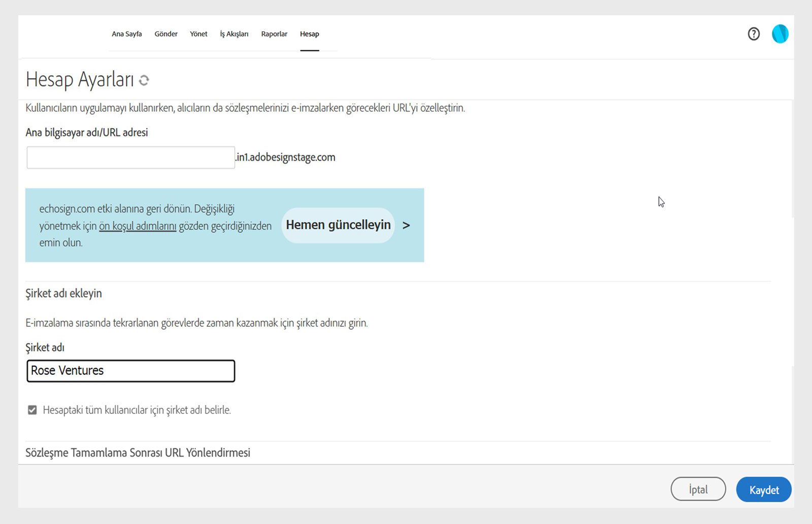Click the Rose Ventures company name field
812x524 pixels.
[x=130, y=370]
